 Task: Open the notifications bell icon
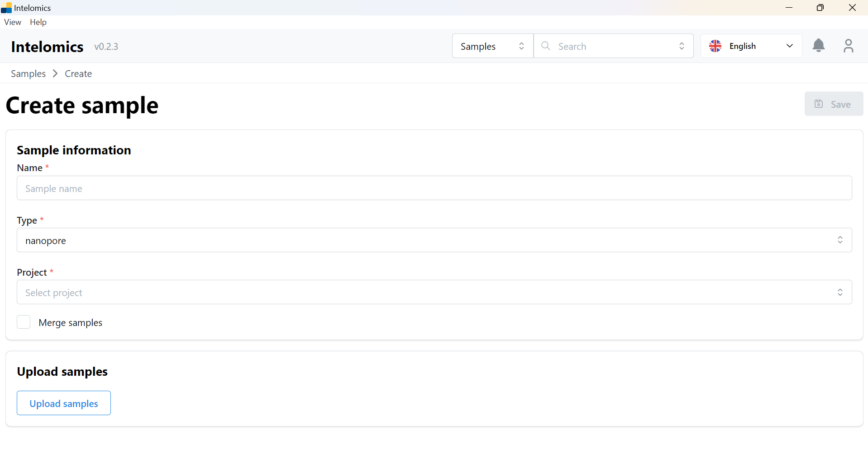click(x=818, y=46)
